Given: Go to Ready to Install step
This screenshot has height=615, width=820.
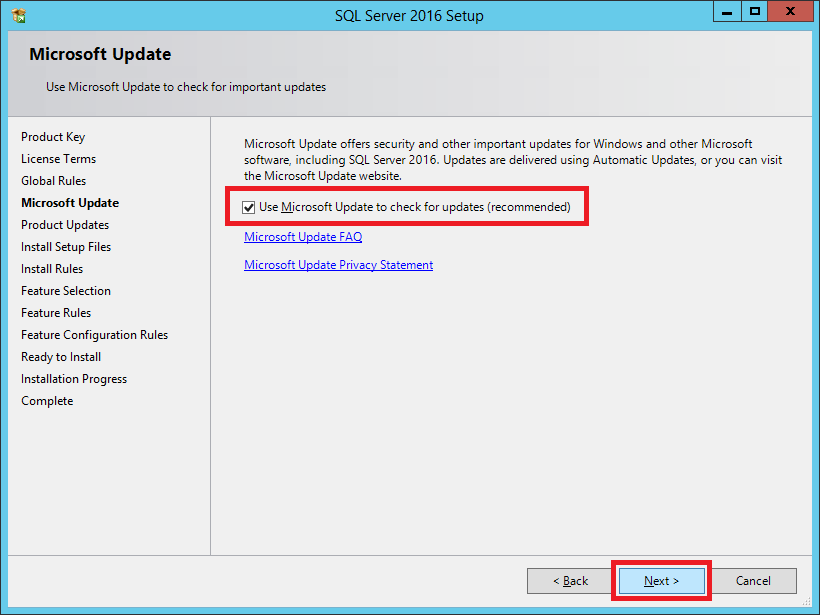Looking at the screenshot, I should pyautogui.click(x=61, y=357).
